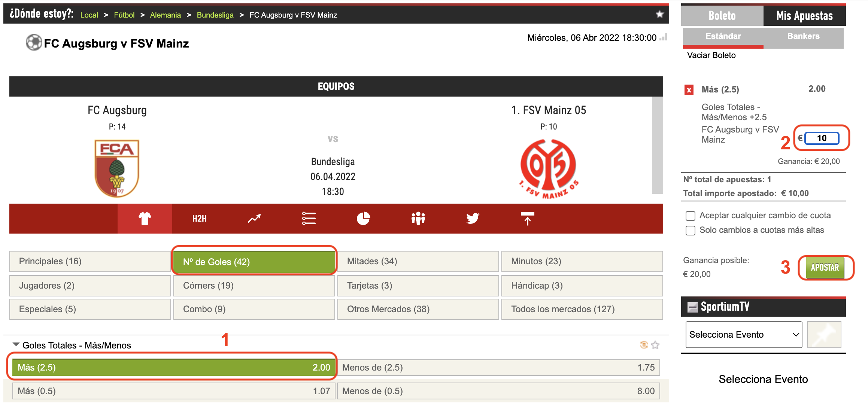Open the team players group icon
The width and height of the screenshot is (868, 405).
coord(418,219)
